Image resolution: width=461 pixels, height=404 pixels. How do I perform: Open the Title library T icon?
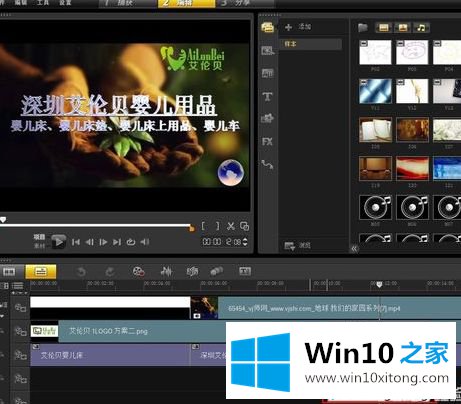[267, 97]
